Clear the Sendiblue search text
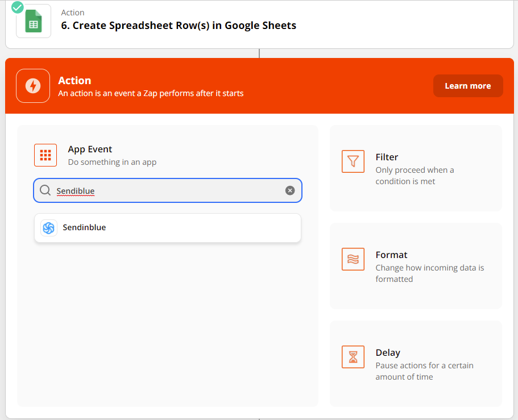518x420 pixels. pos(290,190)
